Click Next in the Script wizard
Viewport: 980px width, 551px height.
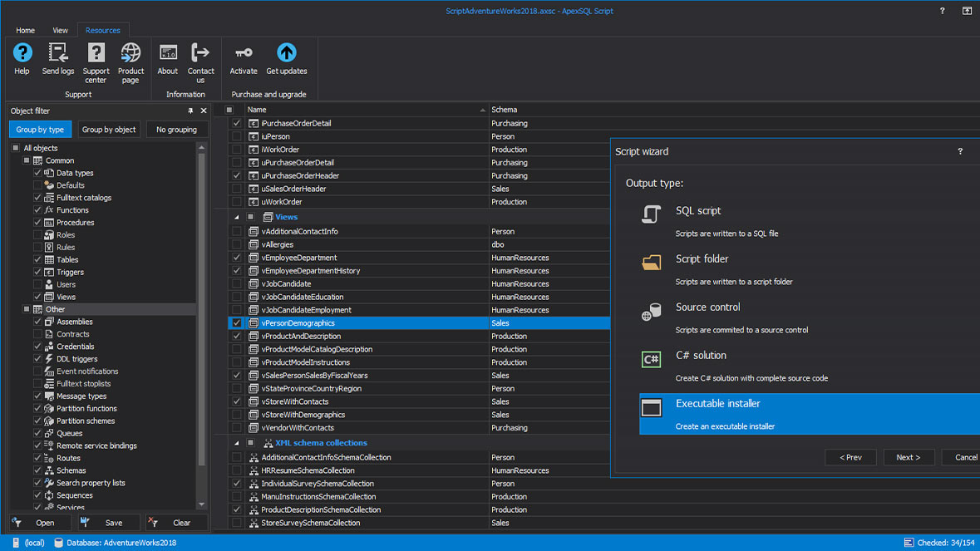[x=909, y=456]
